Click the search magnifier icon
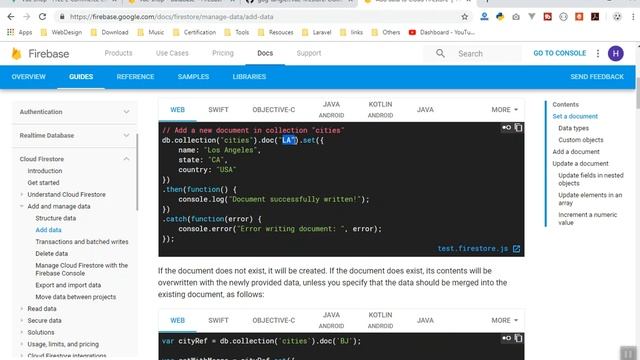 pos(440,53)
